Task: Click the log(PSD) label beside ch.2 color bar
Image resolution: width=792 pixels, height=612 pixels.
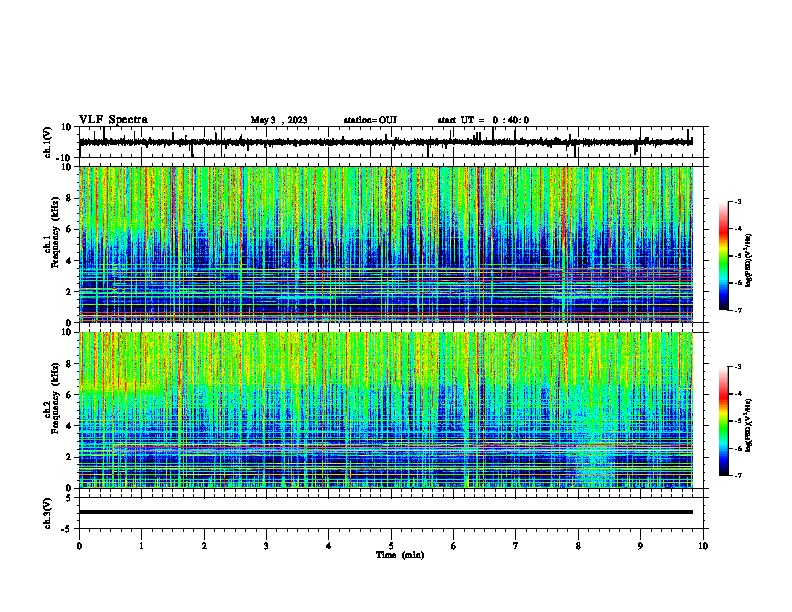Action: pyautogui.click(x=748, y=425)
